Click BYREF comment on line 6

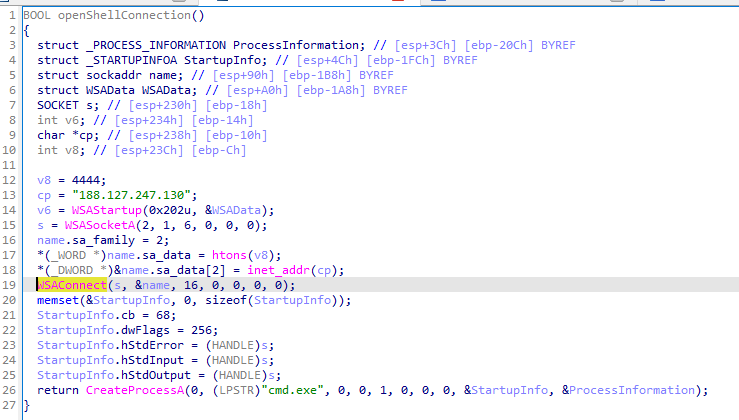[390, 90]
